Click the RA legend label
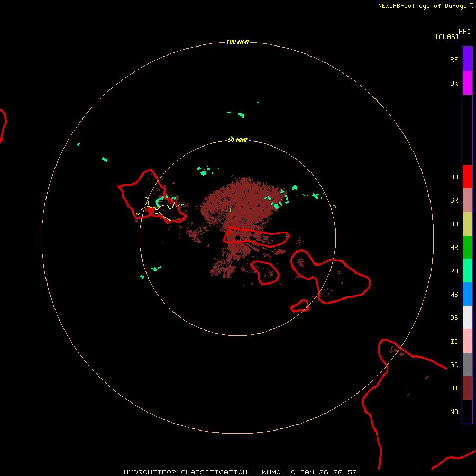This screenshot has width=476, height=476. point(454,271)
